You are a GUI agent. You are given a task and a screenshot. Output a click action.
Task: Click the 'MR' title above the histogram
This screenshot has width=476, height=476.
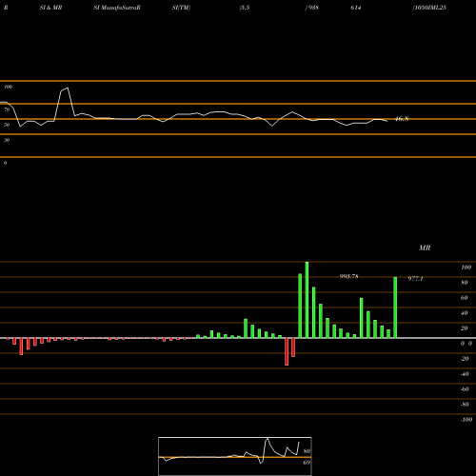[425, 248]
